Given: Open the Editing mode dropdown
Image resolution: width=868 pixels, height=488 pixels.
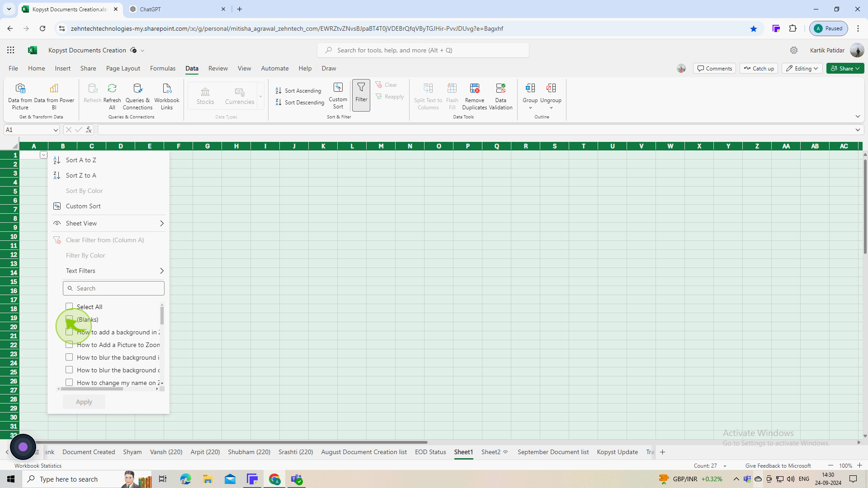Looking at the screenshot, I should click(802, 68).
